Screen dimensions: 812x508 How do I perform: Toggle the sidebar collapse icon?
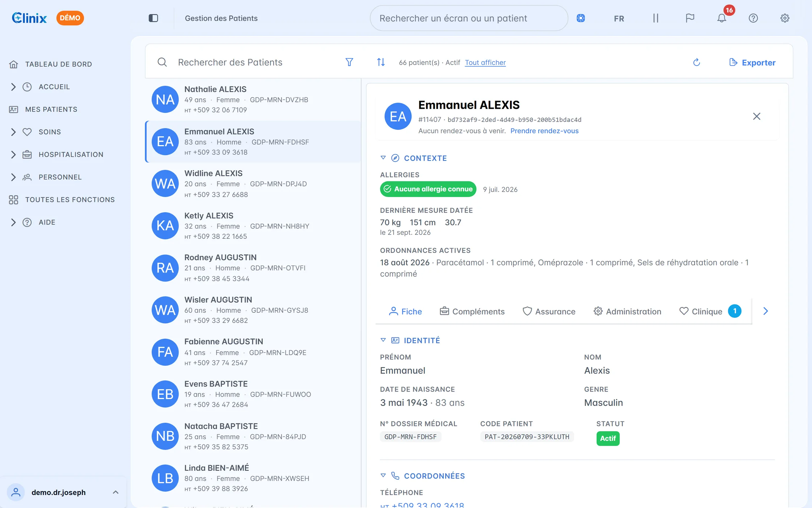tap(153, 18)
